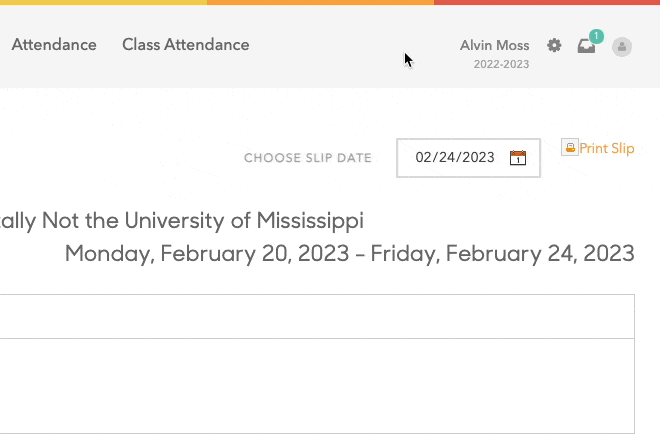Viewport: 660px width, 442px height.
Task: Click the Choose Slip Date label
Action: (307, 158)
